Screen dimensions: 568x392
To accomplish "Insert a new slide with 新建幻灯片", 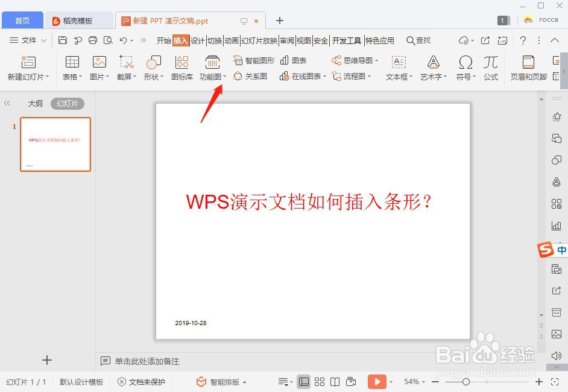I will tap(28, 68).
